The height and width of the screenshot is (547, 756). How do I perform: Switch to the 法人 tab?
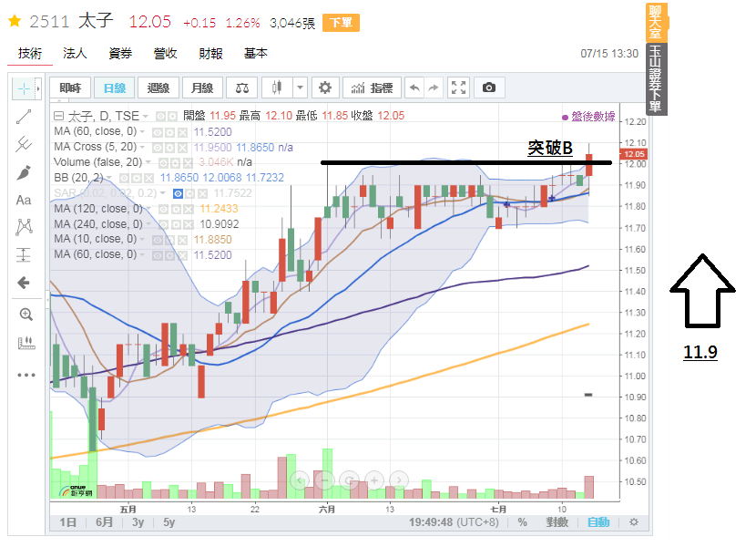[x=75, y=53]
